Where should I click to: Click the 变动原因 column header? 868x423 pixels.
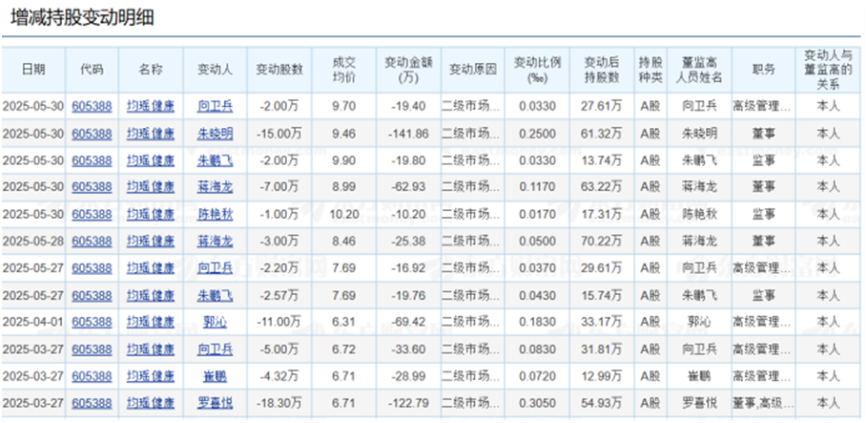click(472, 70)
